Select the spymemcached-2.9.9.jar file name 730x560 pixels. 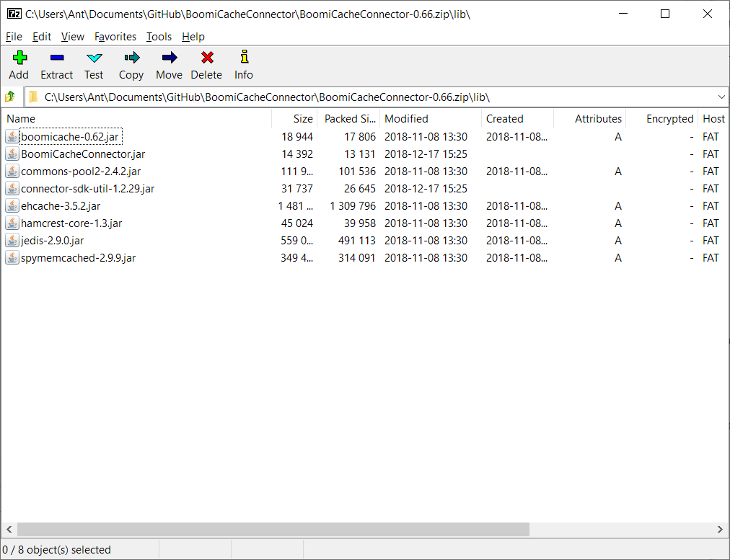(78, 258)
